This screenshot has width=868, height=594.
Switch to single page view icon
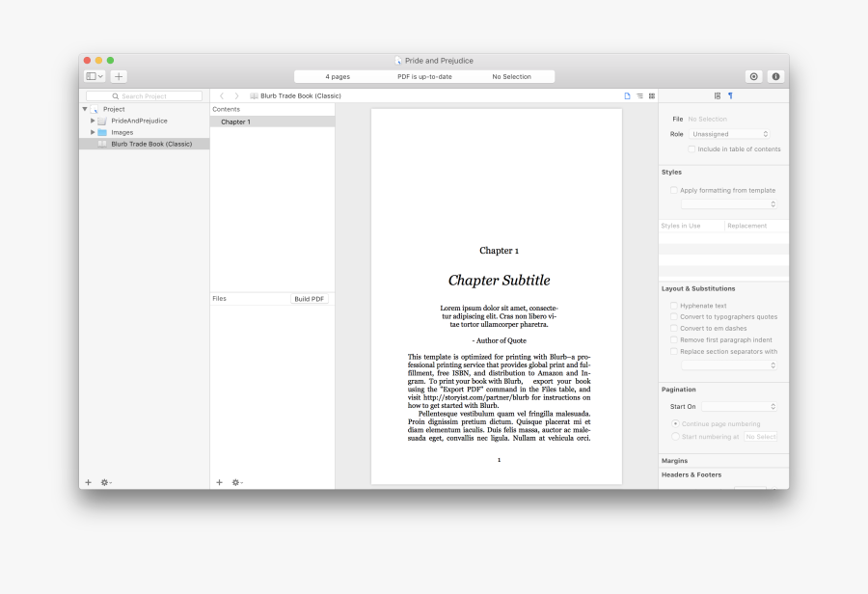627,96
